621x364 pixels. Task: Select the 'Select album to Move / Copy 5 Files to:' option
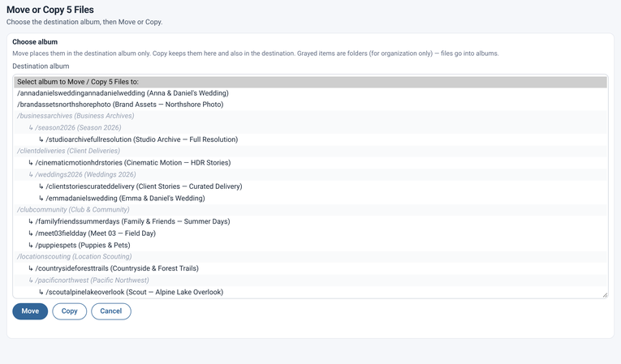(310, 82)
